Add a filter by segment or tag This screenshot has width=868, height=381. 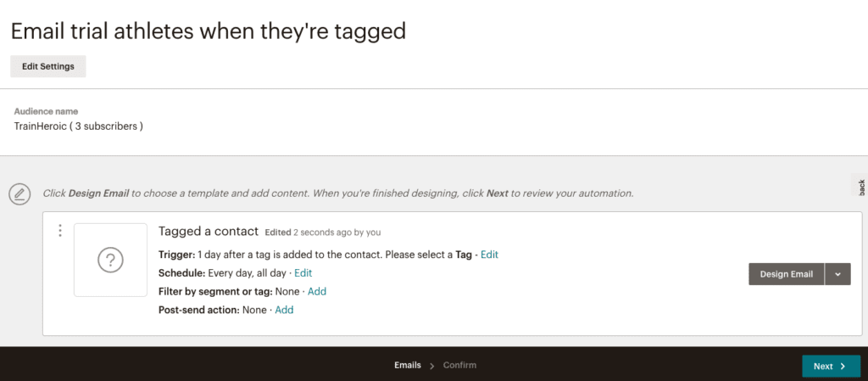tap(317, 291)
